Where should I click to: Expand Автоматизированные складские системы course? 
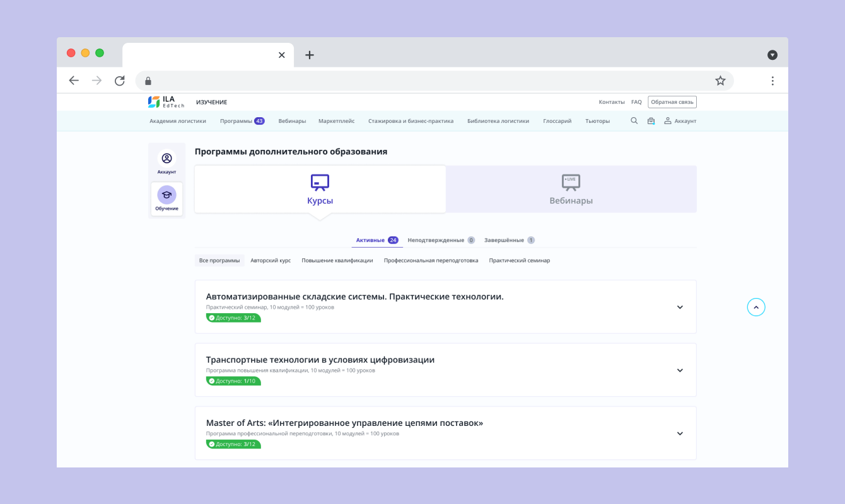pyautogui.click(x=680, y=307)
